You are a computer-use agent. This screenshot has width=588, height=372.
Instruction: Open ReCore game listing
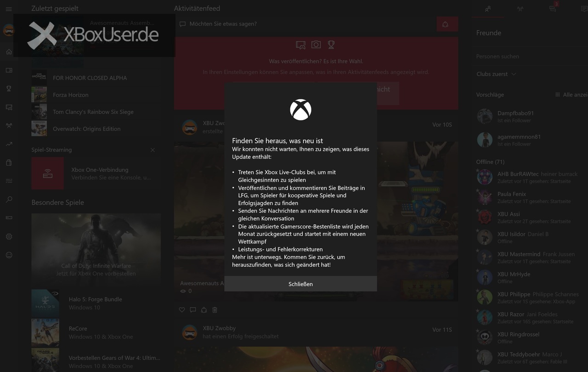[96, 332]
